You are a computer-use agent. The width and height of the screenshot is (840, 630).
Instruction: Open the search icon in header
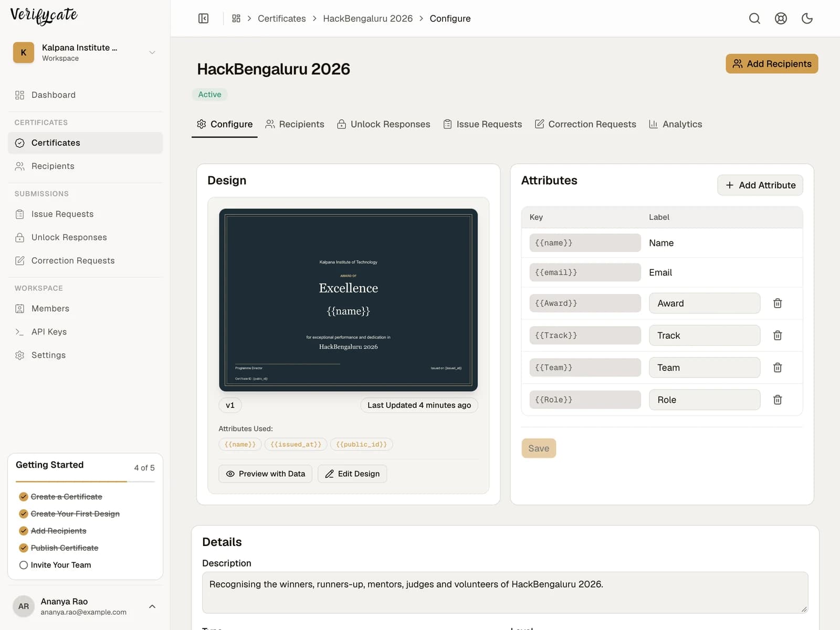(x=754, y=18)
